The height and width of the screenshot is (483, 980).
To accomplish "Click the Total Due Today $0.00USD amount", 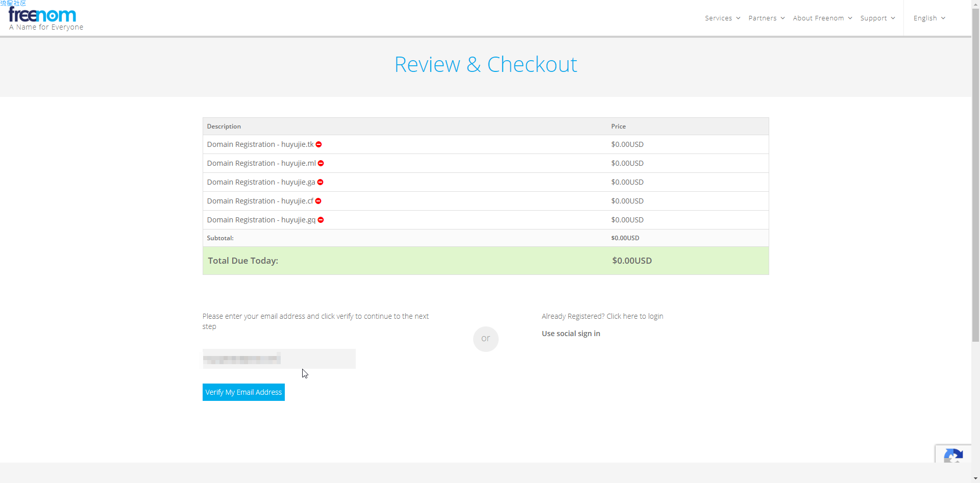I will 632,261.
